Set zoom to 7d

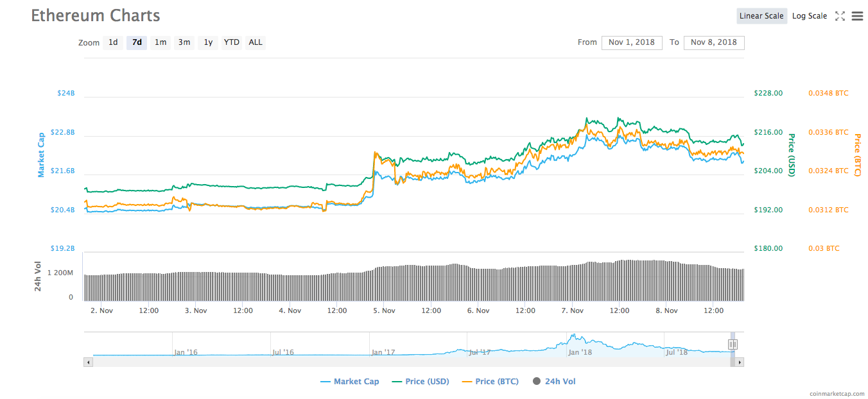[137, 42]
